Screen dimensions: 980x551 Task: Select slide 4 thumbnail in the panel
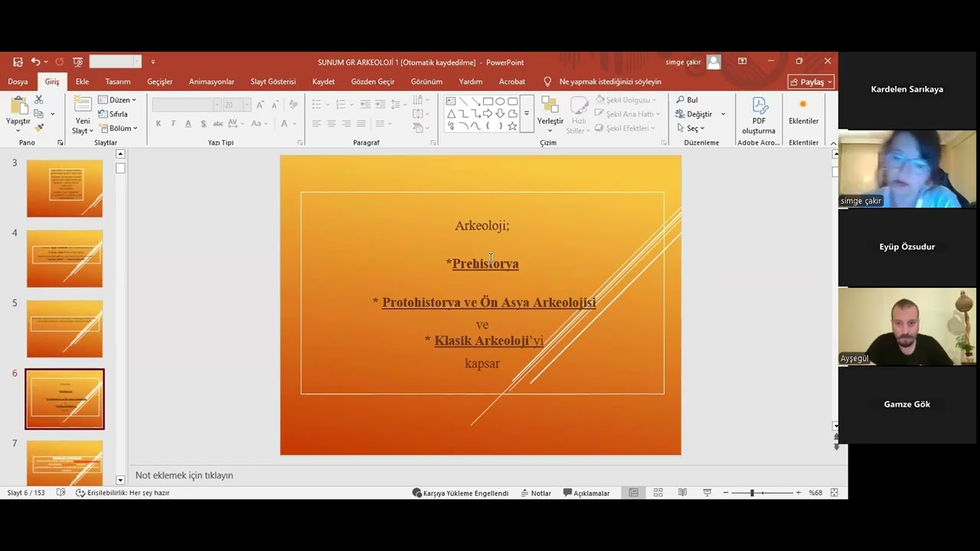(64, 259)
